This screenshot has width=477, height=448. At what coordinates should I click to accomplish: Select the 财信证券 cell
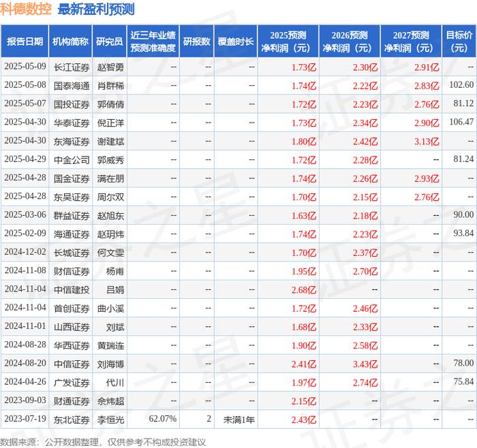tap(72, 272)
